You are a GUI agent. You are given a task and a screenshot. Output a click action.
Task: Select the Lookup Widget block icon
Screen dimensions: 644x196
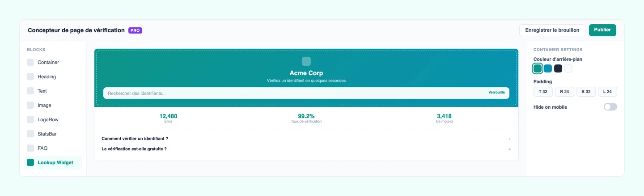[30, 162]
